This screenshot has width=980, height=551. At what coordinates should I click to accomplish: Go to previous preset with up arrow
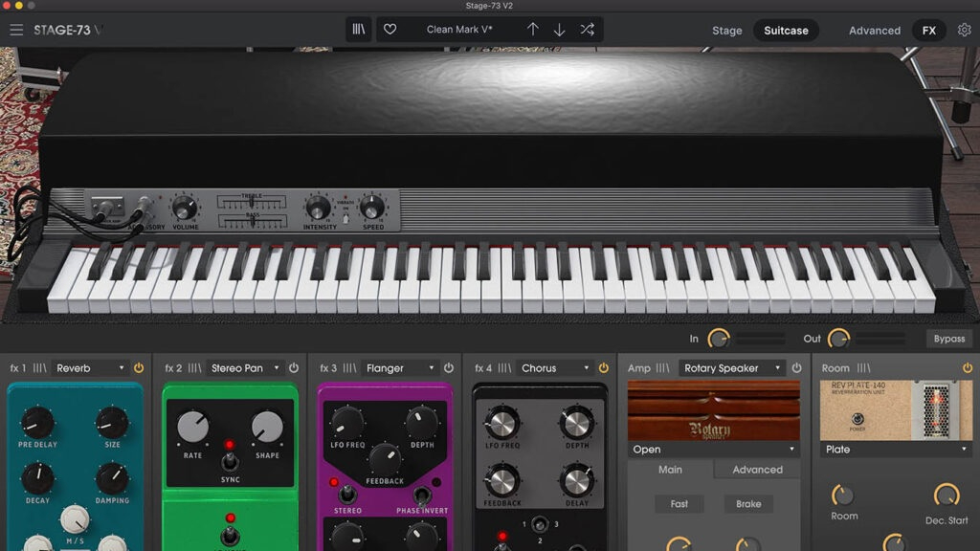pyautogui.click(x=532, y=30)
